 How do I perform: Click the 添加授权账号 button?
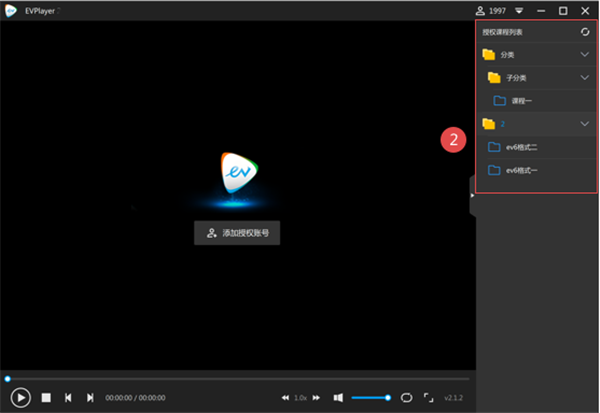pos(237,233)
